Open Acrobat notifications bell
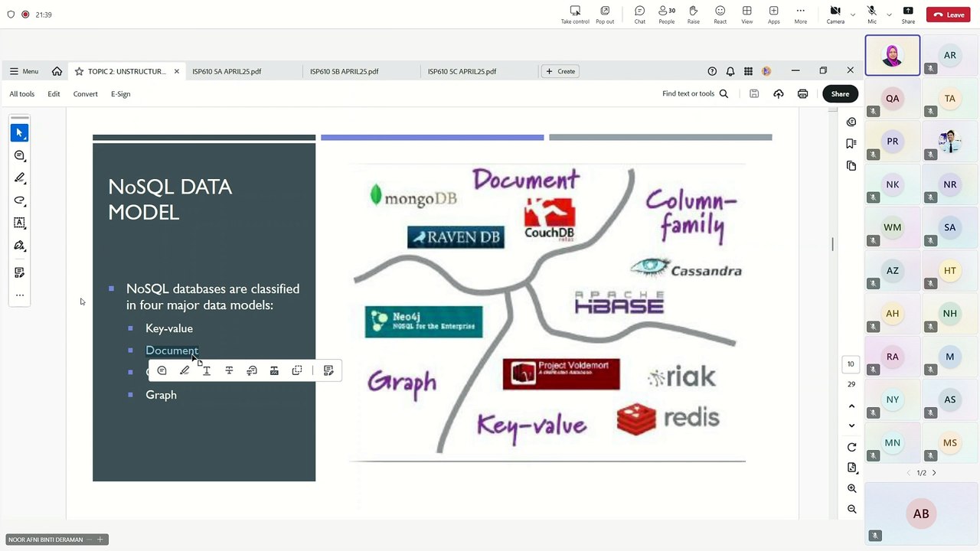This screenshot has width=980, height=551. (x=730, y=71)
